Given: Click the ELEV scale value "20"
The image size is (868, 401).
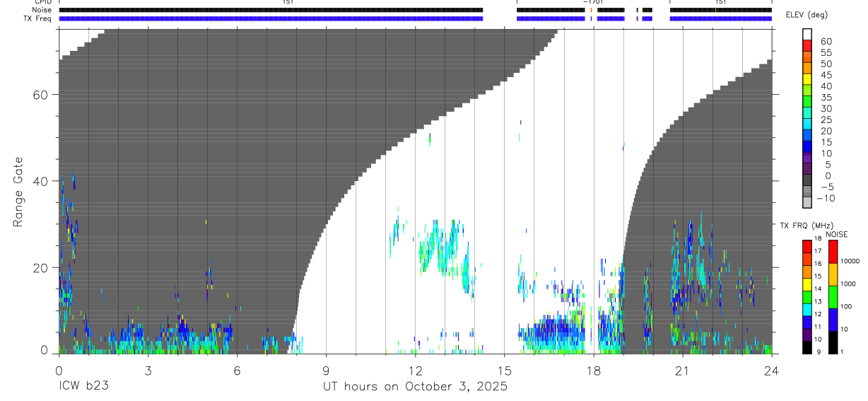Looking at the screenshot, I should [x=826, y=131].
